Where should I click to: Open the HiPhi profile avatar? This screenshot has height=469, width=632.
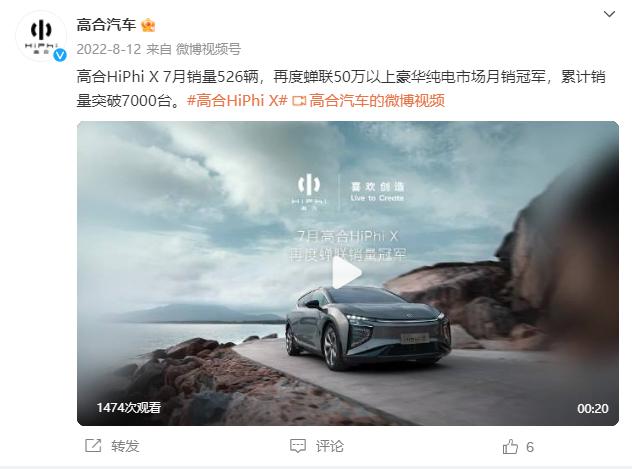[41, 36]
